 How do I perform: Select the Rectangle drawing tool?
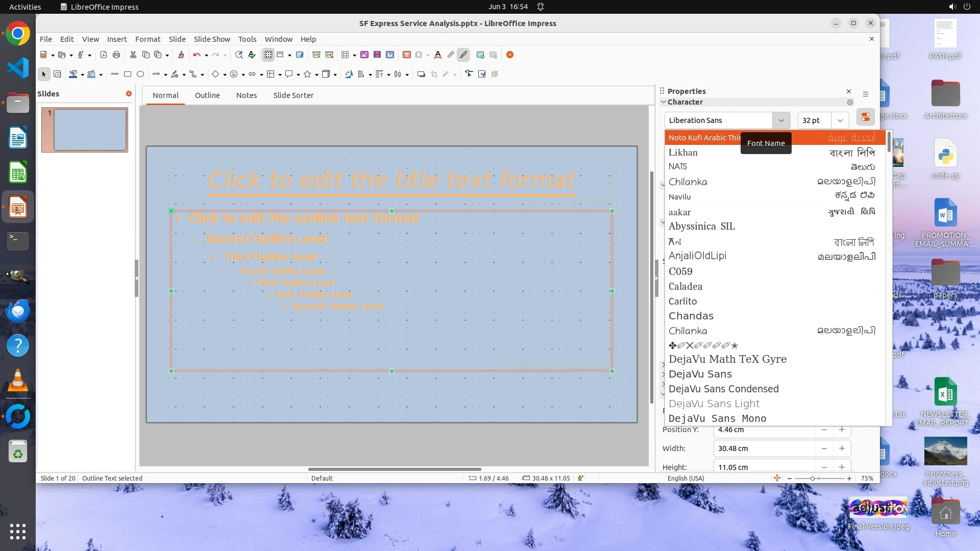[128, 74]
